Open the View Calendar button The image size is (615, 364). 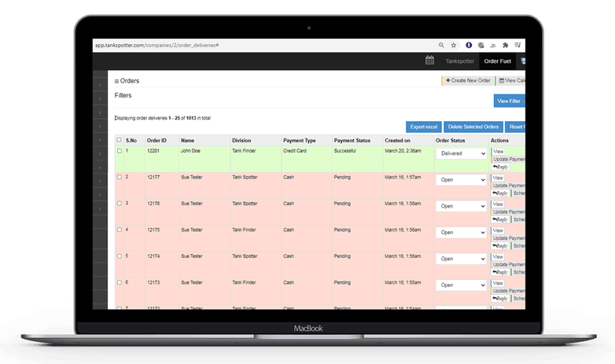510,80
